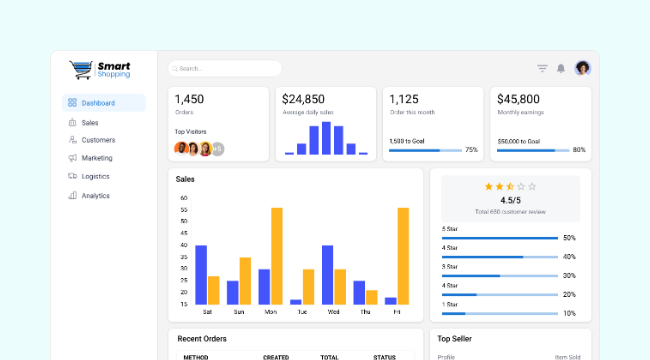Click the $50,000 to Goal label
This screenshot has height=360, width=650.
click(519, 141)
